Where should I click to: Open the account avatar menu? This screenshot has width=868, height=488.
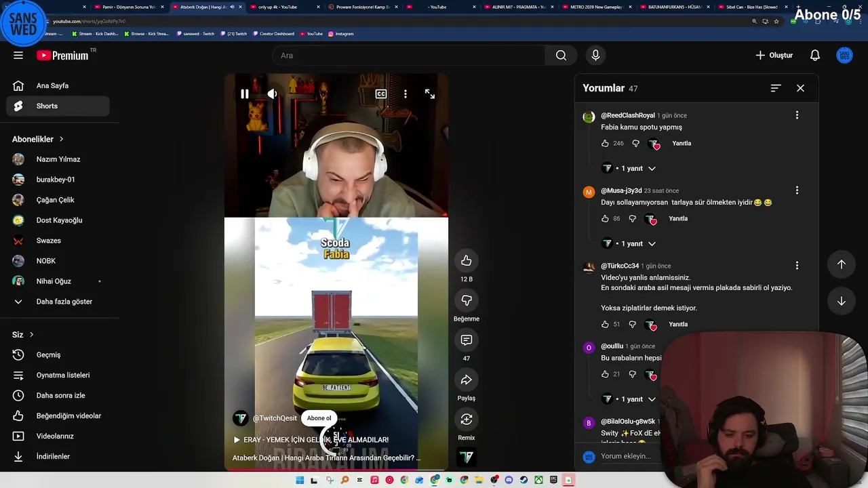pos(844,56)
